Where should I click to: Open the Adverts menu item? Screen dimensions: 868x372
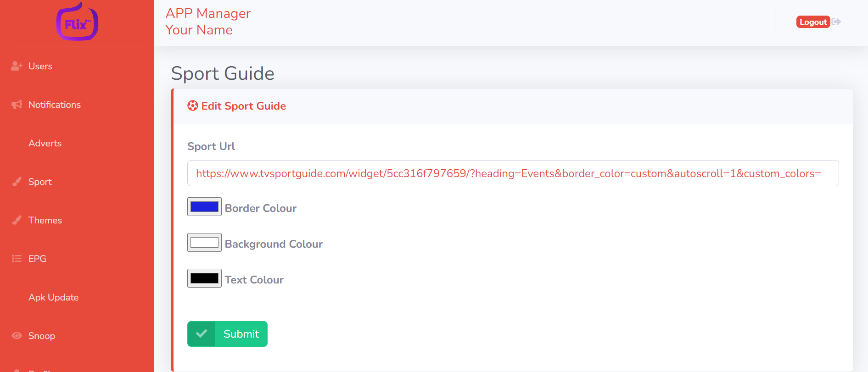point(45,143)
